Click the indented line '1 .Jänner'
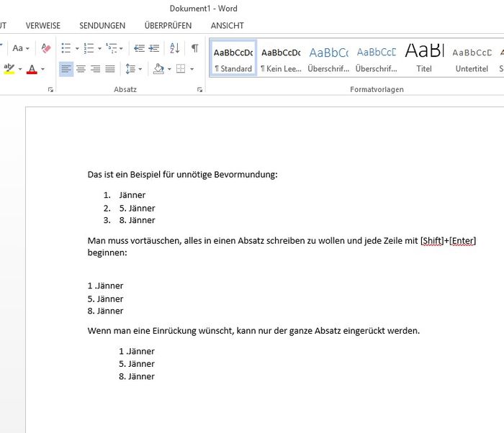Image resolution: width=504 pixels, height=433 pixels. click(x=137, y=352)
